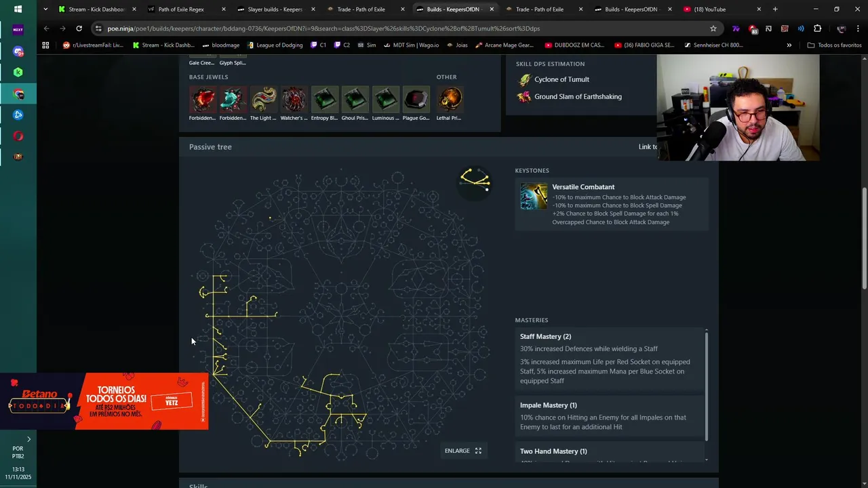
Task: Expand the bookmarks overflow chevron
Action: pos(789,45)
